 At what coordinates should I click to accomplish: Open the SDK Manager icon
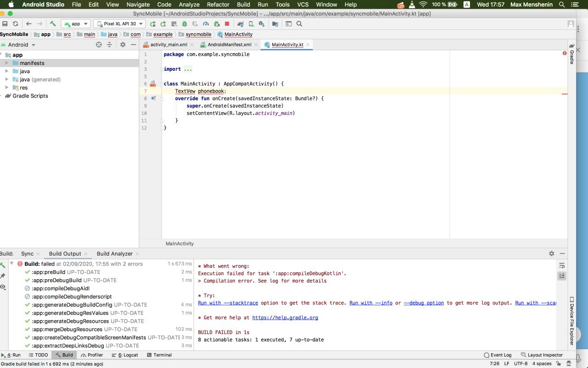pyautogui.click(x=262, y=24)
